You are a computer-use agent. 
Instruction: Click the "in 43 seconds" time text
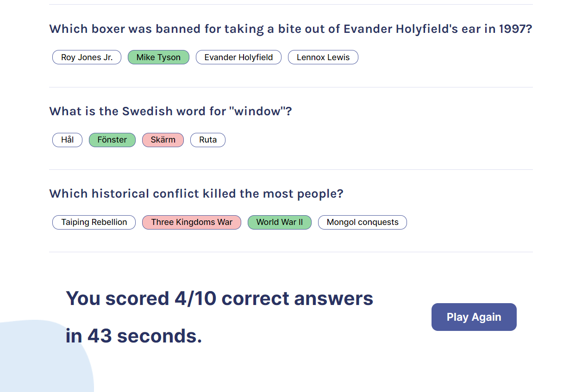[134, 336]
